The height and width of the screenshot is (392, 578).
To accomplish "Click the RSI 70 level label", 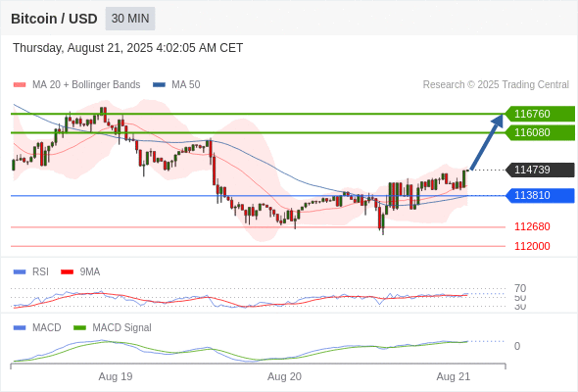I will [520, 288].
